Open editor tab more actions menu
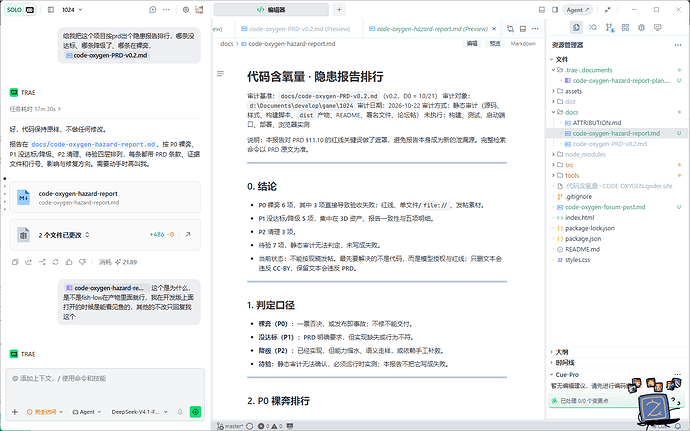 [535, 29]
